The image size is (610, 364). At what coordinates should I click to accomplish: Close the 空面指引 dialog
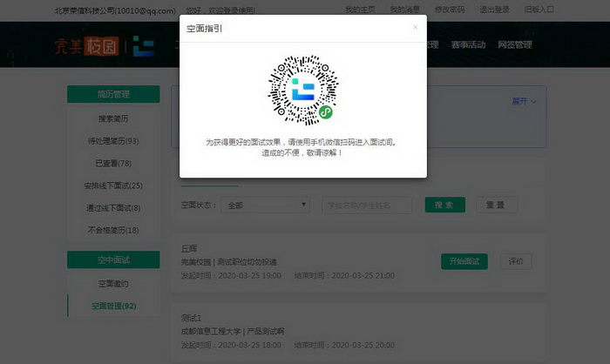click(415, 27)
